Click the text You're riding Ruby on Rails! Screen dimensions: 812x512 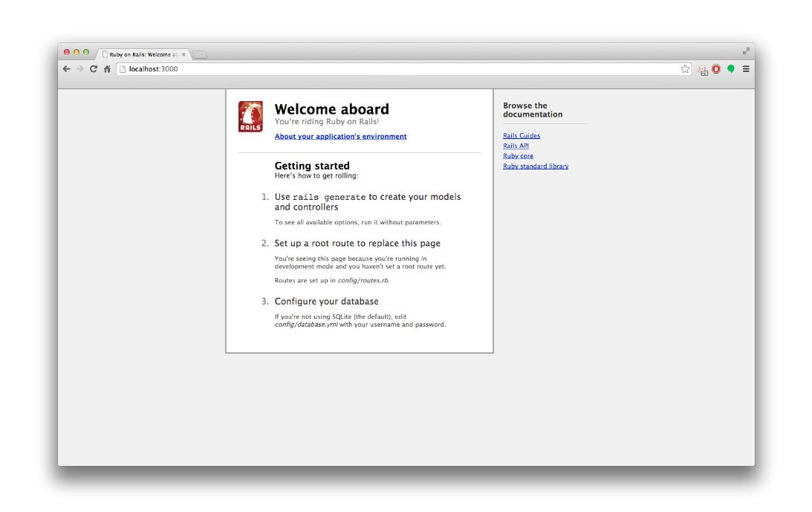327,122
